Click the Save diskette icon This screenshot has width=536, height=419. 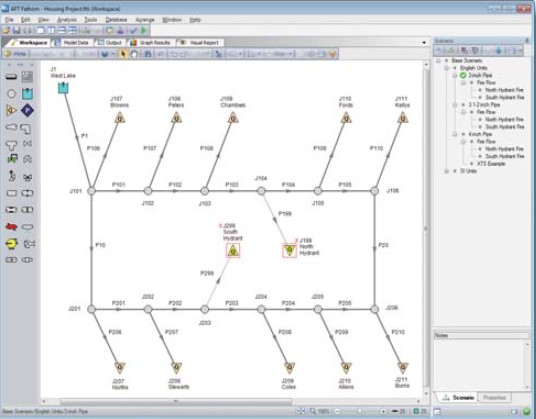tap(16, 30)
